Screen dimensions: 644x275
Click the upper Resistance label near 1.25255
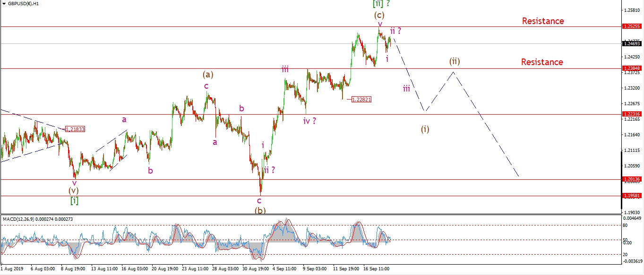tap(543, 21)
